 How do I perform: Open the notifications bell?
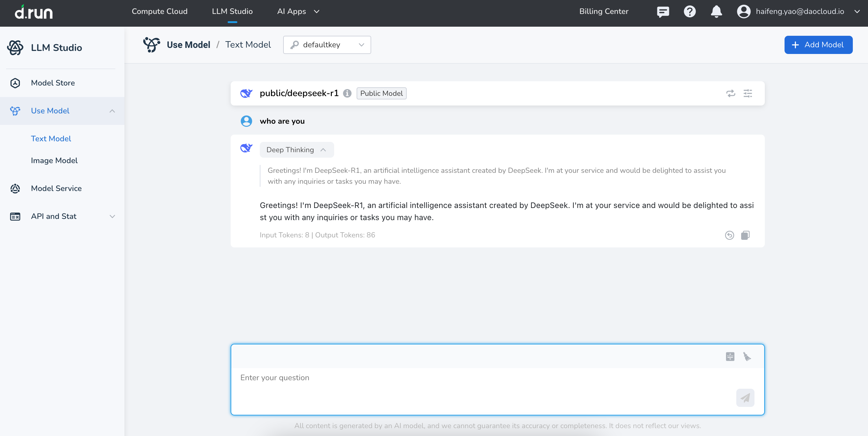[716, 12]
